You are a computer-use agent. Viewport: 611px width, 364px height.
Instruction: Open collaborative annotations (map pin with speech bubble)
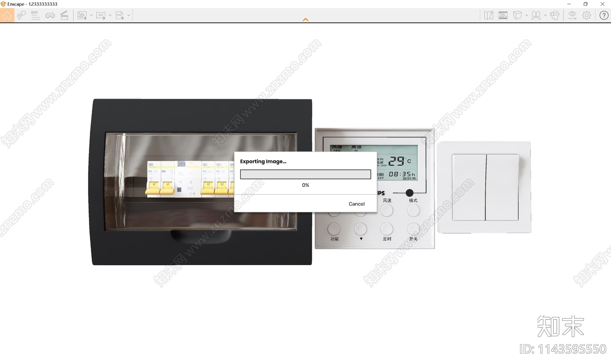click(21, 15)
